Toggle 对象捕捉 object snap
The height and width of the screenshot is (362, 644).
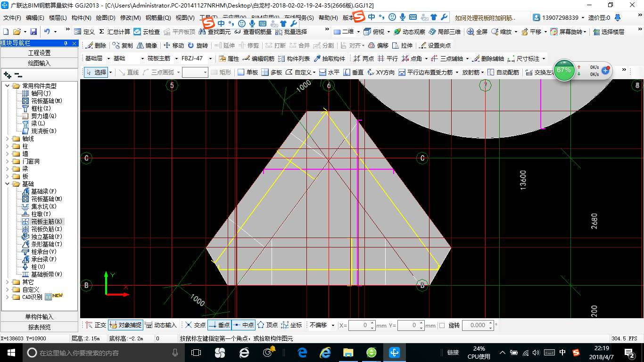(x=125, y=325)
